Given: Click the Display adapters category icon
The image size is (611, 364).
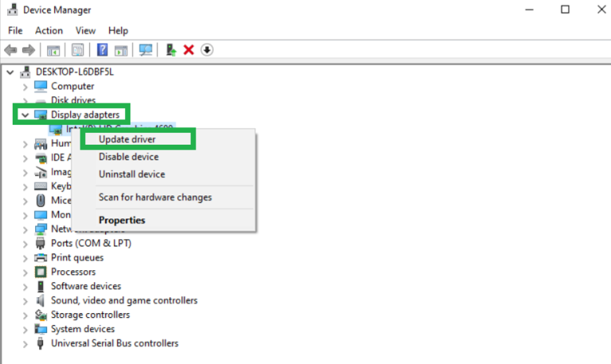Looking at the screenshot, I should click(41, 115).
